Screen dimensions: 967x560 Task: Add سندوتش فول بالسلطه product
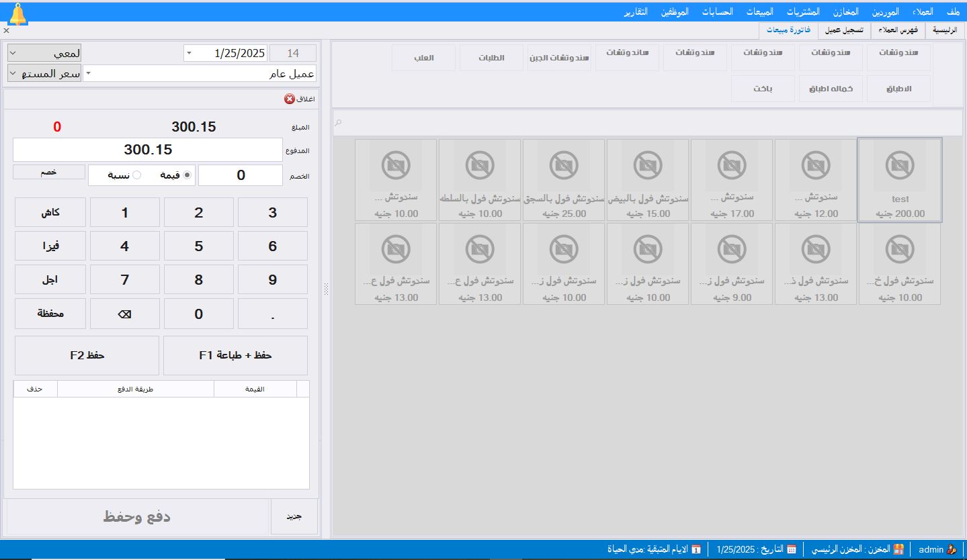(x=480, y=180)
